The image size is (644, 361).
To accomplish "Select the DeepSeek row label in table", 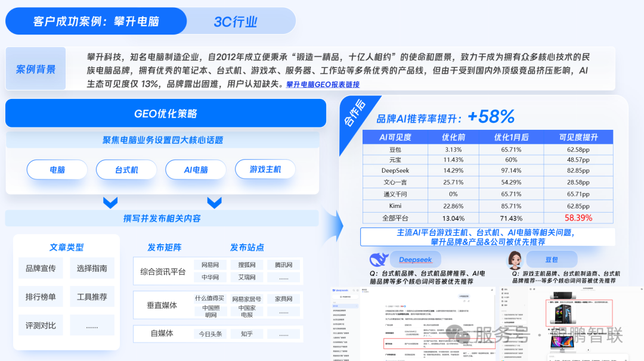I will tap(395, 170).
